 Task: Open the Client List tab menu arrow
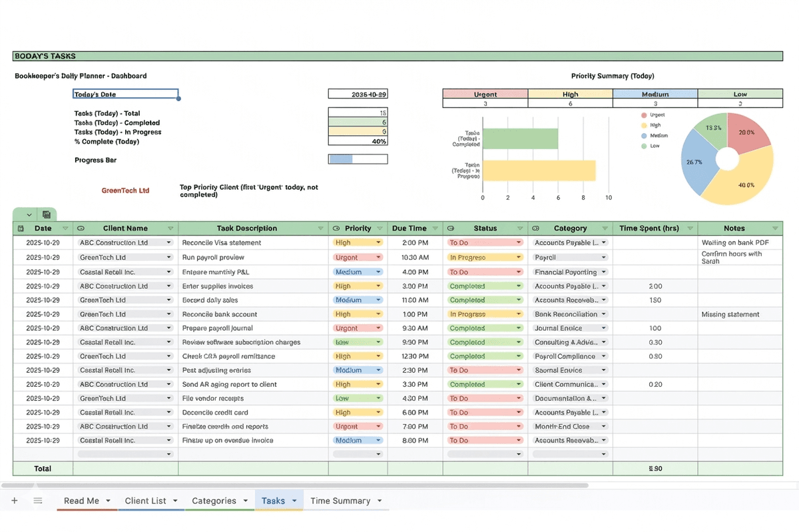[x=176, y=501]
